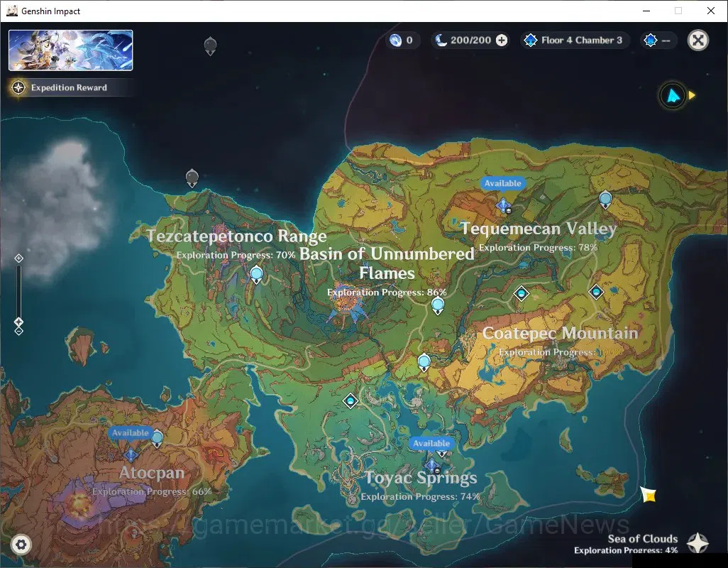Click the Toyac Springs region label
Image resolution: width=728 pixels, height=568 pixels.
point(421,478)
